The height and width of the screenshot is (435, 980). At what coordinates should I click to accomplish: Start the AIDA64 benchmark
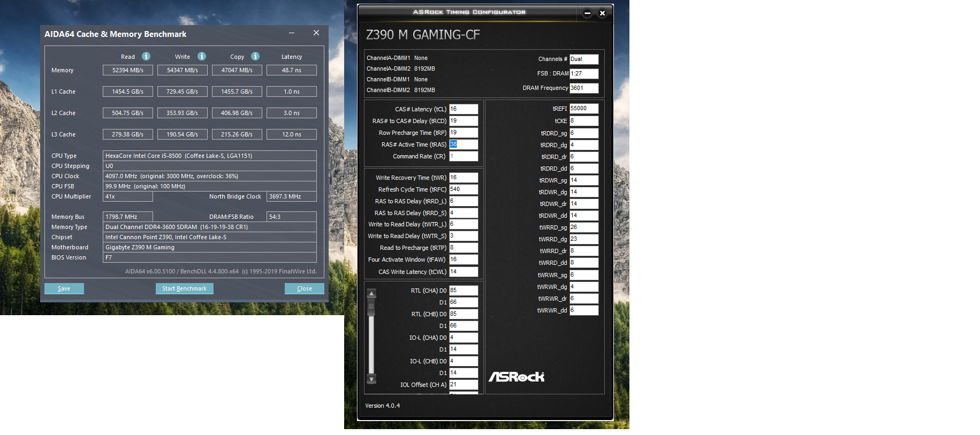(184, 288)
